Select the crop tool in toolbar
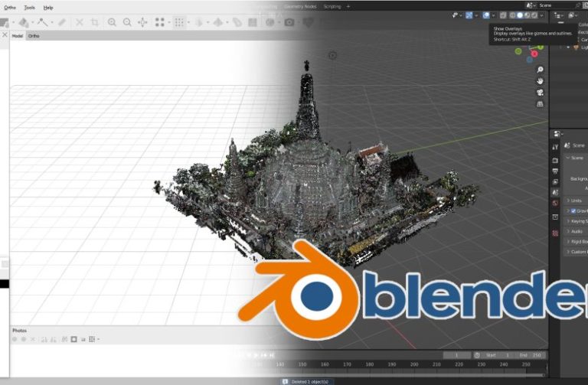The height and width of the screenshot is (385, 588). click(x=94, y=23)
